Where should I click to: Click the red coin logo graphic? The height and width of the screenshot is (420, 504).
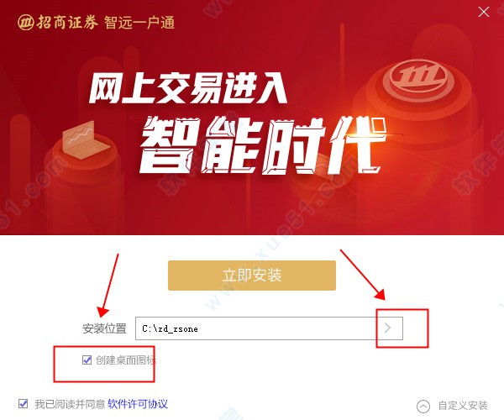pos(417,77)
